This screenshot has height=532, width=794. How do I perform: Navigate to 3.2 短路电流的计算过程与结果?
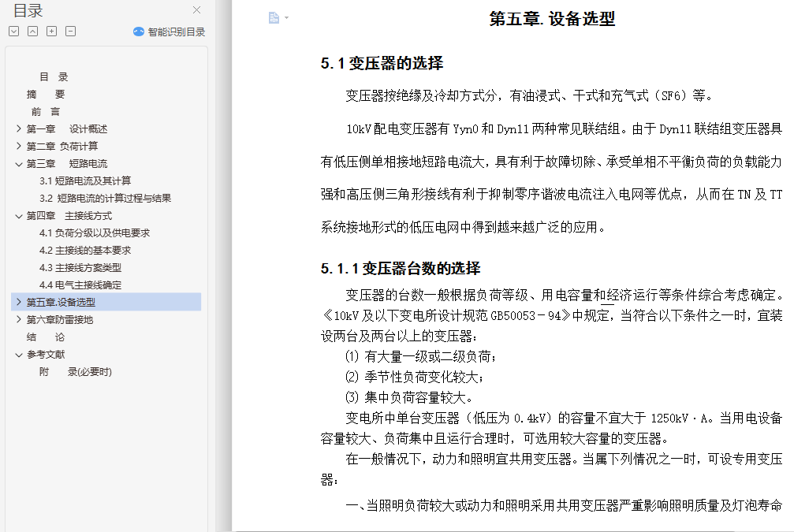coord(106,198)
